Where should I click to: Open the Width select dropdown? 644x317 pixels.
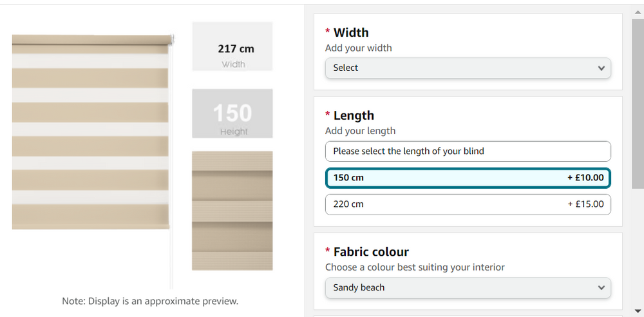(468, 68)
